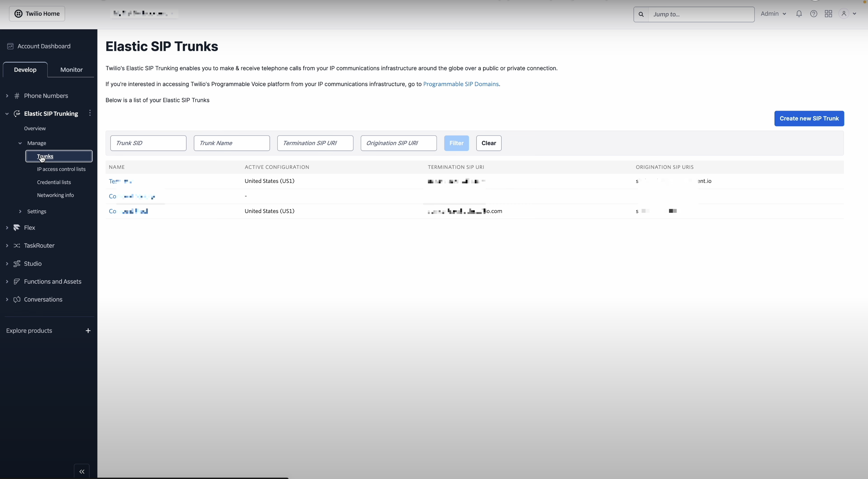
Task: Expand the Phone Numbers section chevron
Action: [7, 96]
